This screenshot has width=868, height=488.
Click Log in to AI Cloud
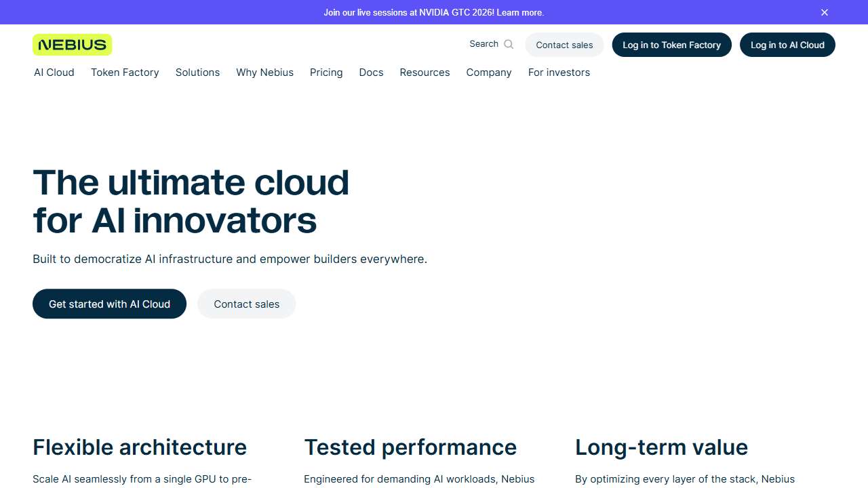click(x=787, y=45)
